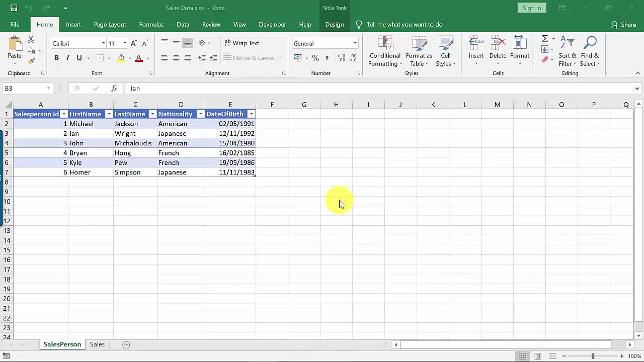Viewport: 644px width, 362px height.
Task: Click the AutoSum sigma icon
Action: click(x=544, y=39)
